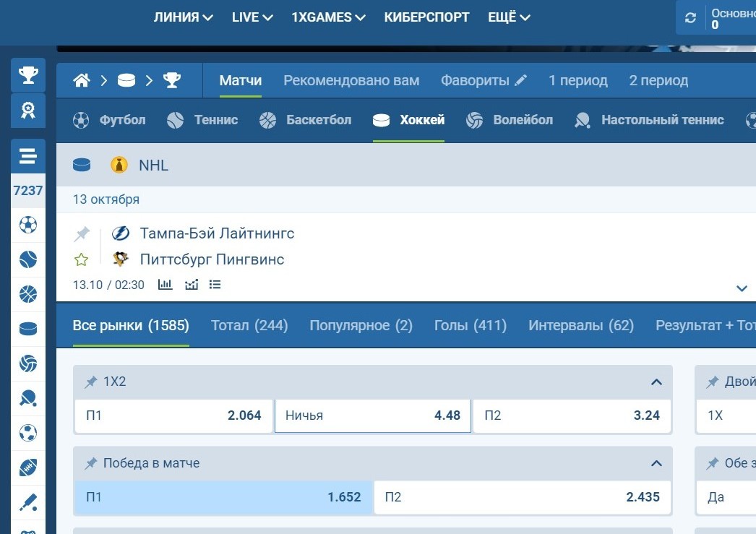756x534 pixels.
Task: Bet on Ничья at 4.48
Action: [x=373, y=415]
